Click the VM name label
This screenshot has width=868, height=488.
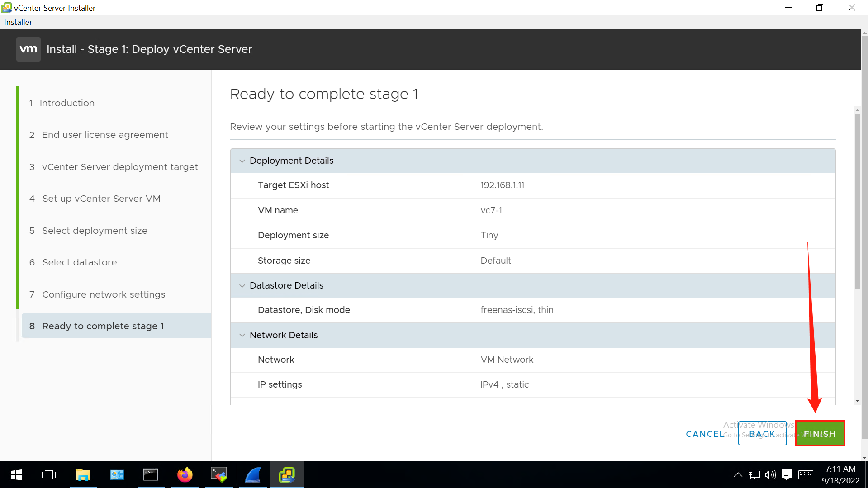(278, 211)
